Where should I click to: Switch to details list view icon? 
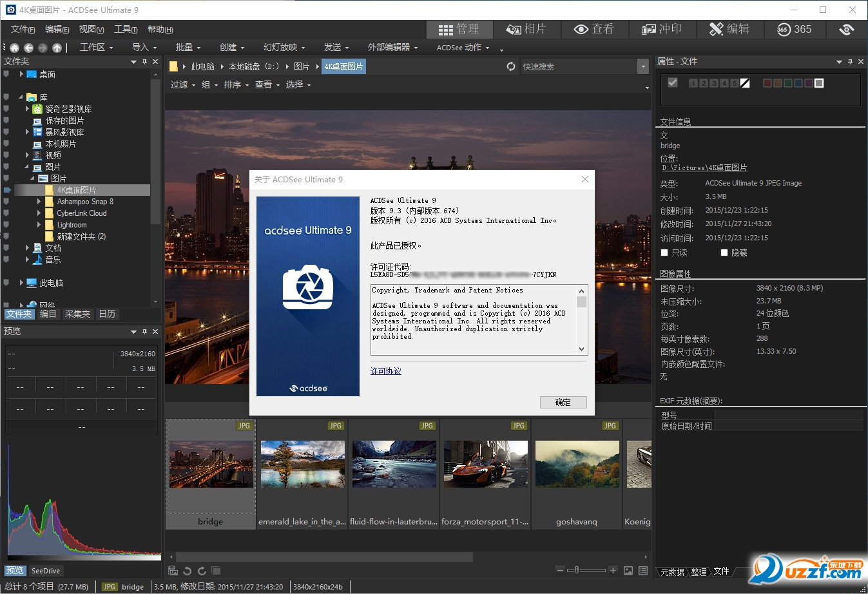(x=643, y=570)
